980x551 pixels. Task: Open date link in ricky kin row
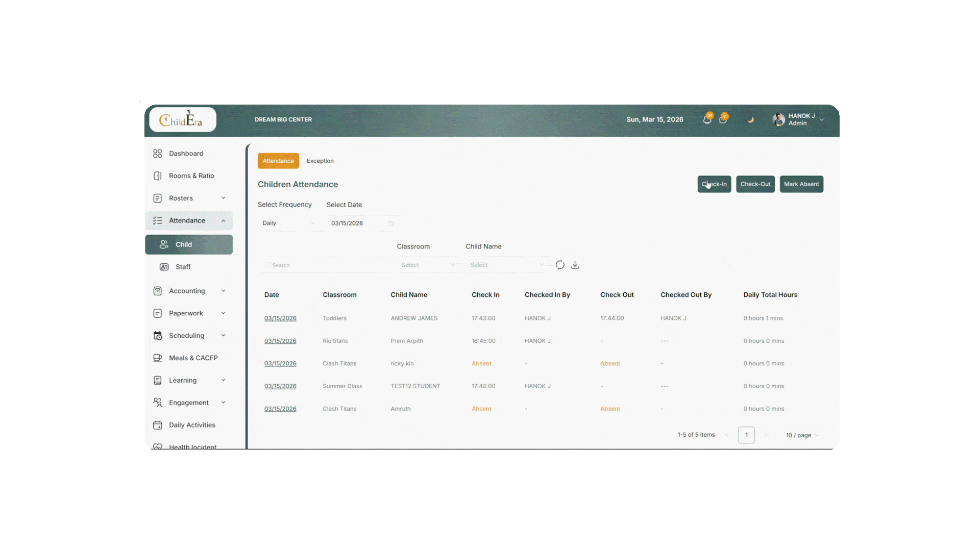(280, 364)
